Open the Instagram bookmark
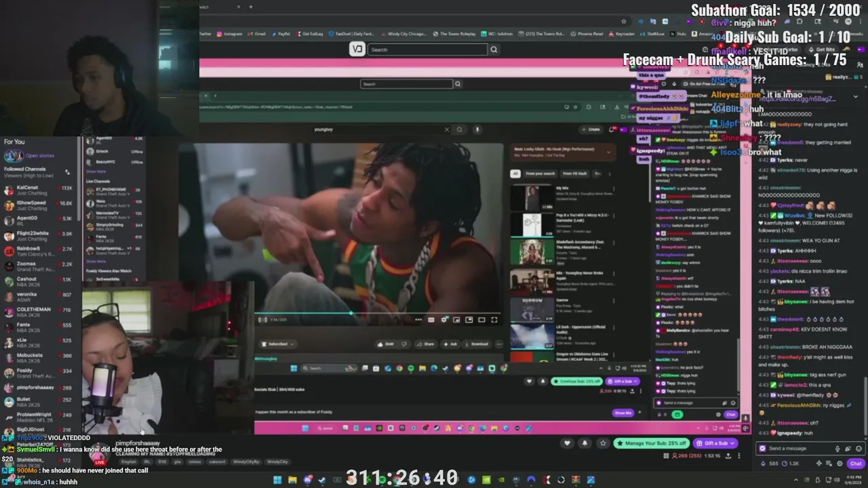This screenshot has height=488, width=868. (x=229, y=34)
